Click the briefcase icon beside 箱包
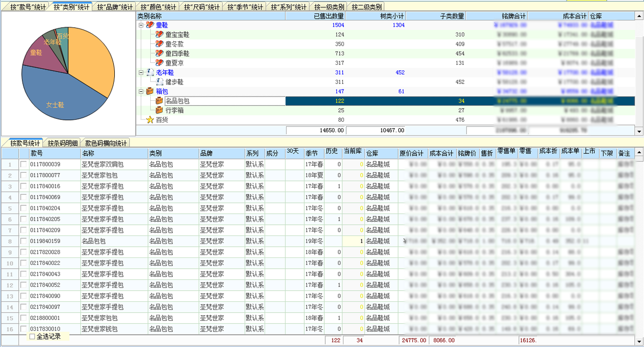The height and width of the screenshot is (347, 644). click(x=149, y=92)
